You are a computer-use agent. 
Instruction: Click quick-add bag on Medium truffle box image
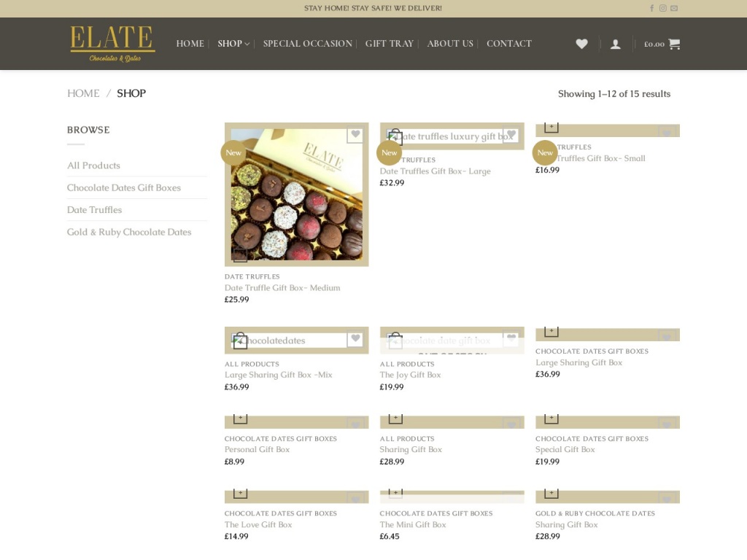240,254
